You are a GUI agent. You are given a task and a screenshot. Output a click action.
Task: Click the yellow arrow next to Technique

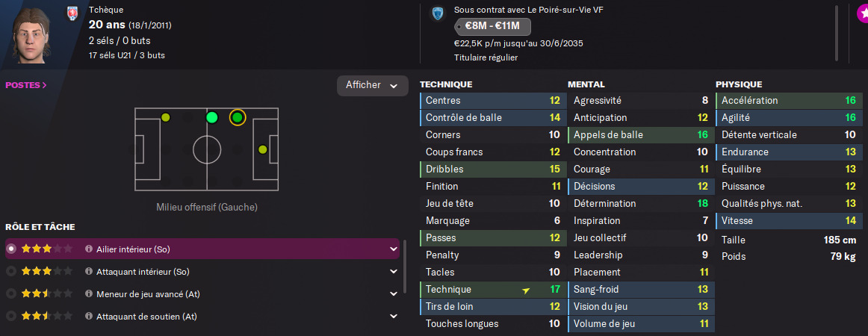point(525,290)
